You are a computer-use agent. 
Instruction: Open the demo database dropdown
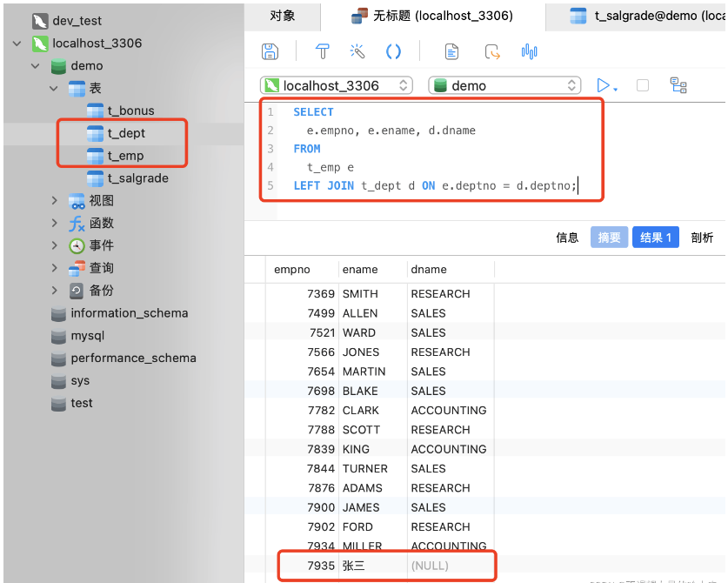point(570,85)
